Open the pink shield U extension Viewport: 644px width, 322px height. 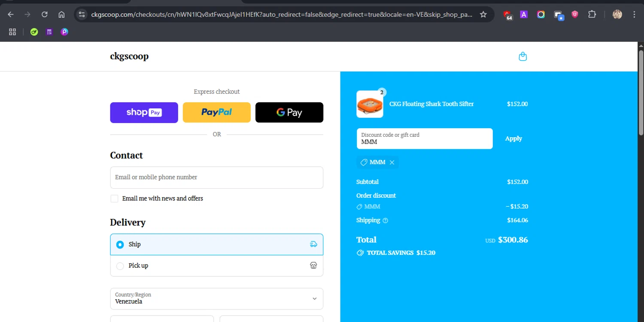click(575, 15)
